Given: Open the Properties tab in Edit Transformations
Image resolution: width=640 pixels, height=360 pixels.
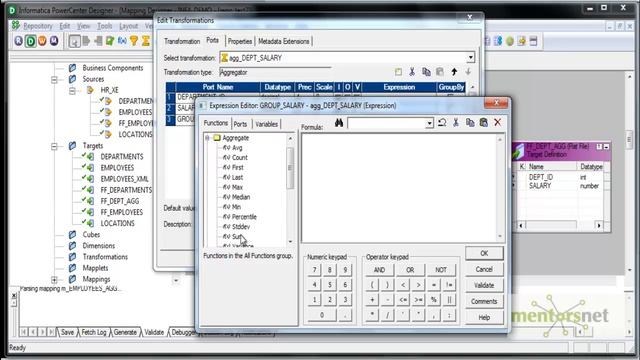Looking at the screenshot, I should [x=240, y=41].
